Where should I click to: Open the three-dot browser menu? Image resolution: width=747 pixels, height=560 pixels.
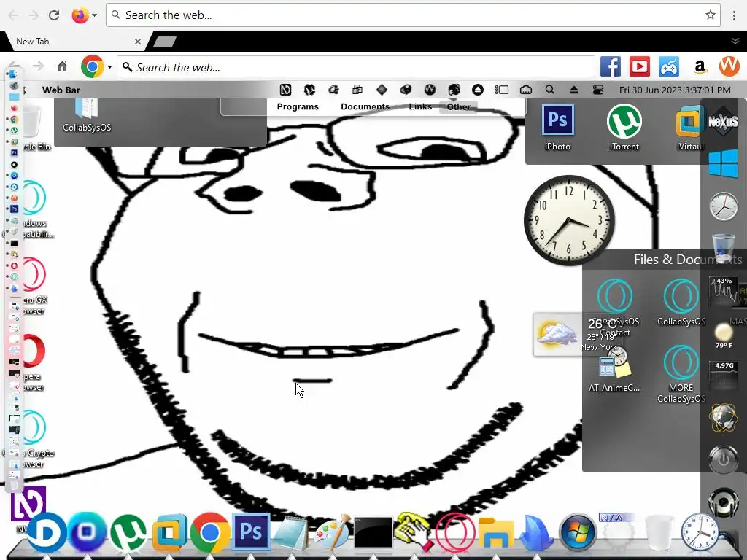click(734, 15)
